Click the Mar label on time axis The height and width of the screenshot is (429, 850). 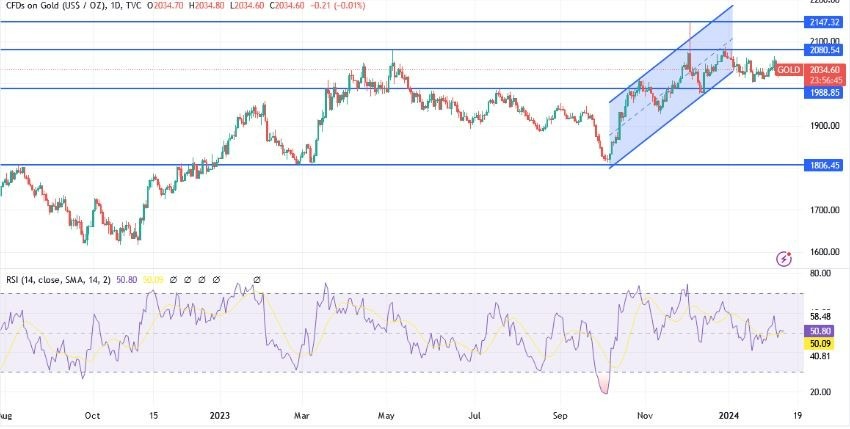[x=301, y=415]
